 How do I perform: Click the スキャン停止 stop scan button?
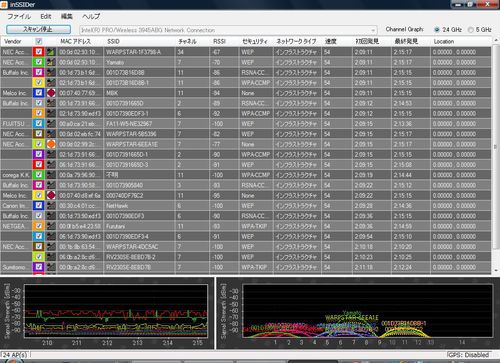(38, 29)
